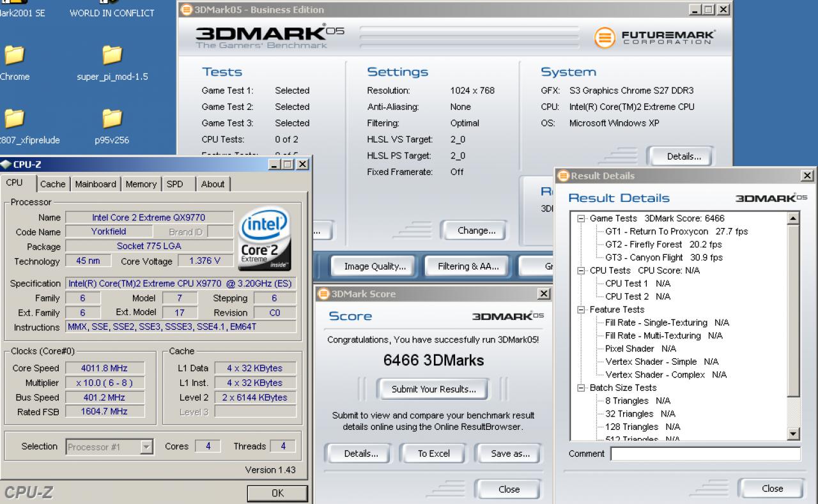This screenshot has height=504, width=818.
Task: Click Close button in Result Details
Action: click(772, 489)
